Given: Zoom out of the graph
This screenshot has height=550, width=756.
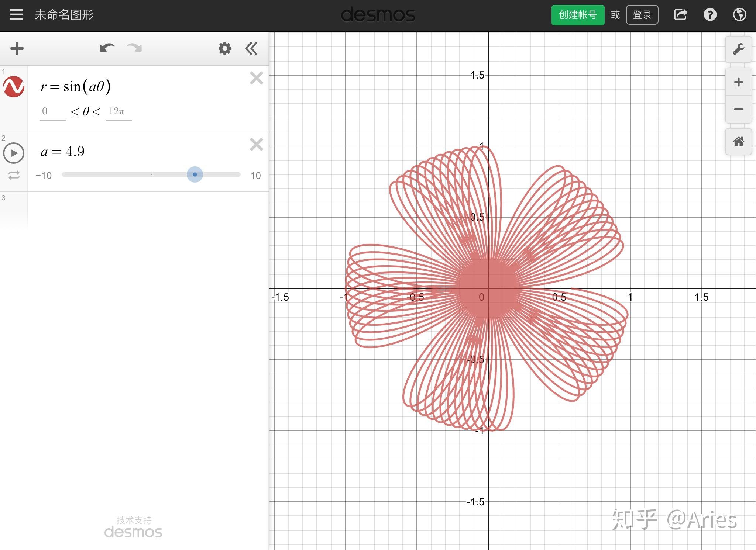Looking at the screenshot, I should pos(738,110).
